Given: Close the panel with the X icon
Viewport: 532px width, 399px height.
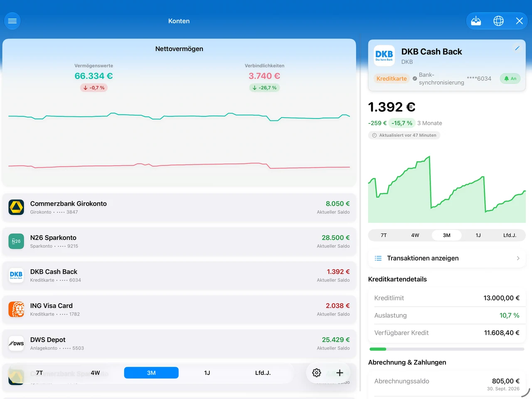Looking at the screenshot, I should click(x=519, y=21).
